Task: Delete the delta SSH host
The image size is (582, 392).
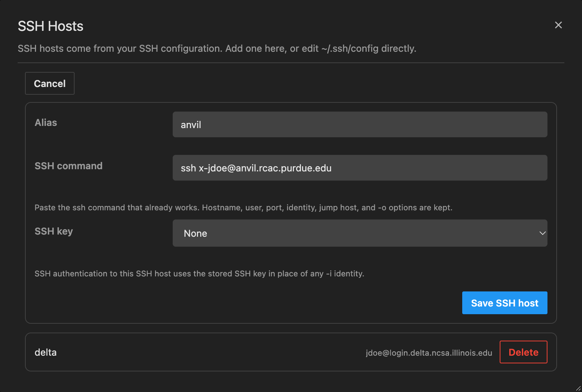Action: [523, 352]
